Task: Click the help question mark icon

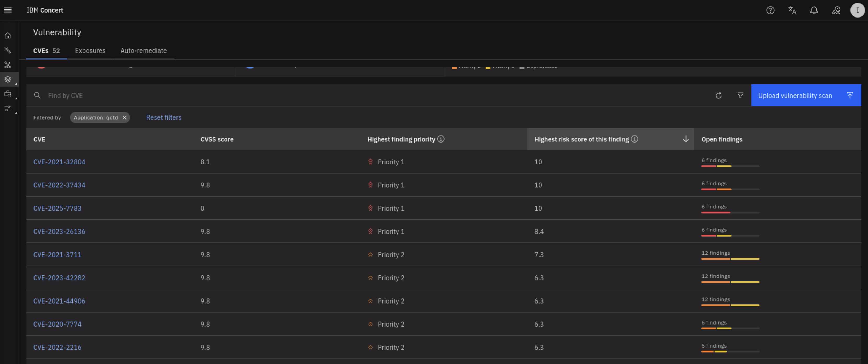Action: pyautogui.click(x=770, y=10)
